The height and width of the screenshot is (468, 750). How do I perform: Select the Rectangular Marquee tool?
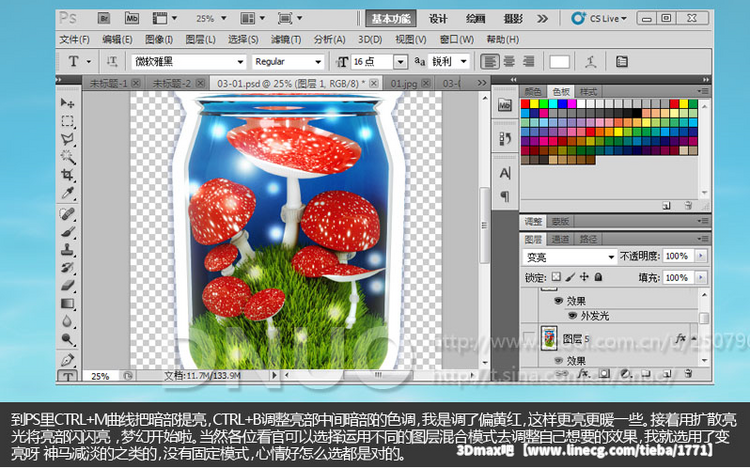pyautogui.click(x=67, y=121)
